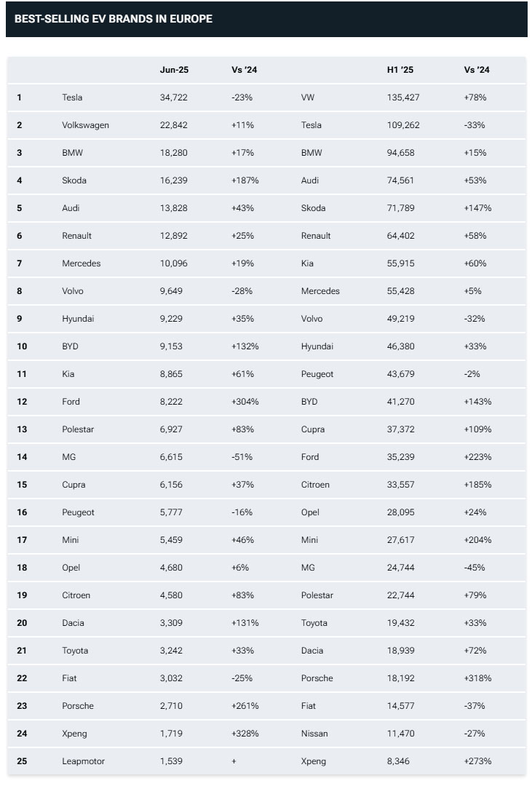The height and width of the screenshot is (786, 532).
Task: Select Dacia's June figure 3,309
Action: 172,623
